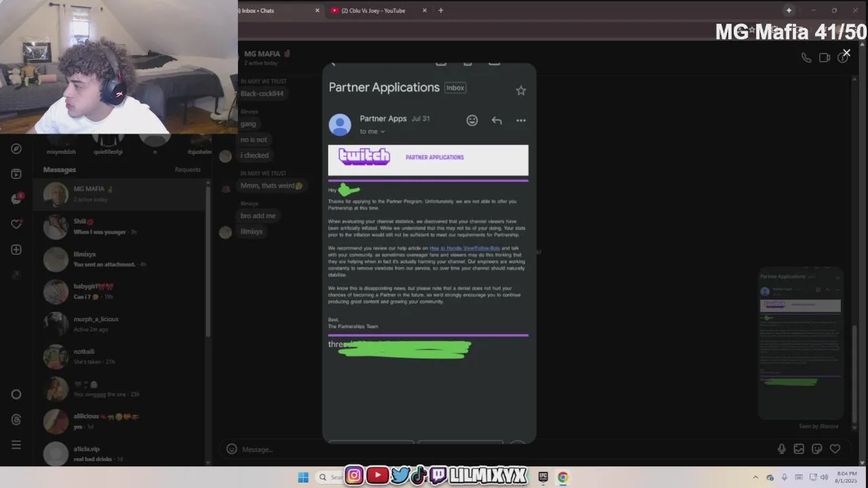Viewport: 868px width, 488px height.
Task: Click the voice clip microphone icon
Action: (x=781, y=449)
